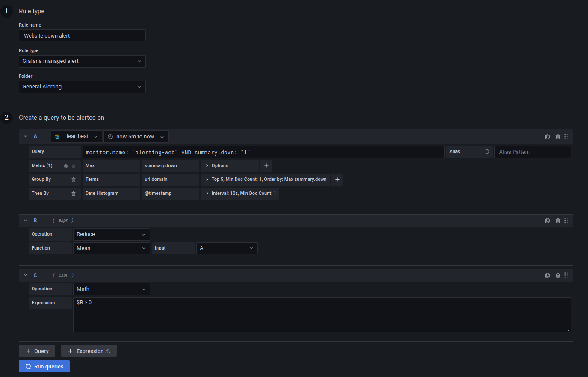Open the Function dropdown set to Mean

coord(112,248)
